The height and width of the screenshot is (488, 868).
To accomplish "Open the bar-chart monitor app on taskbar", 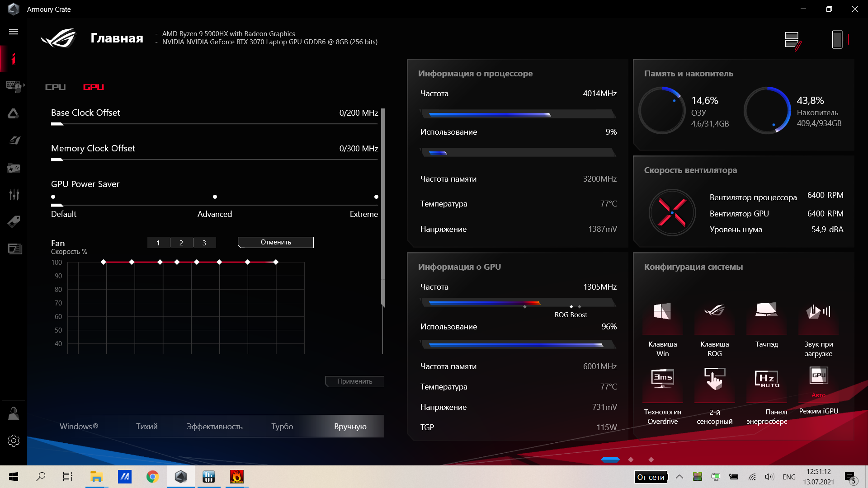I will point(208,477).
